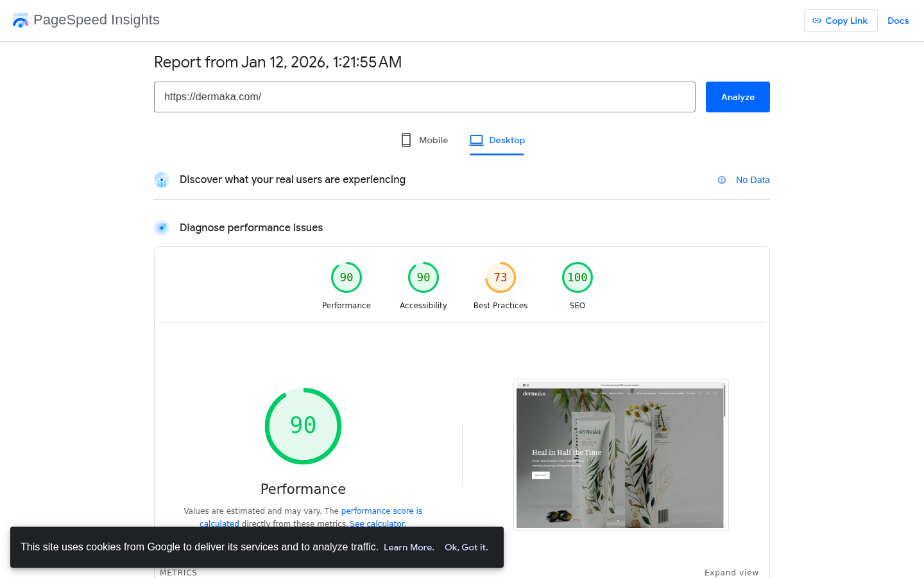Click the real users experience bar-chart icon
Viewport: 924px width, 578px height.
(x=161, y=180)
